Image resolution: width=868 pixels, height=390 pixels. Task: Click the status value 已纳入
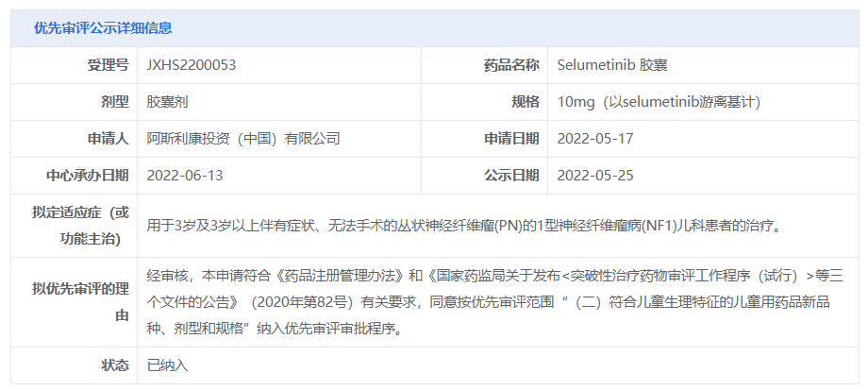coord(168,365)
